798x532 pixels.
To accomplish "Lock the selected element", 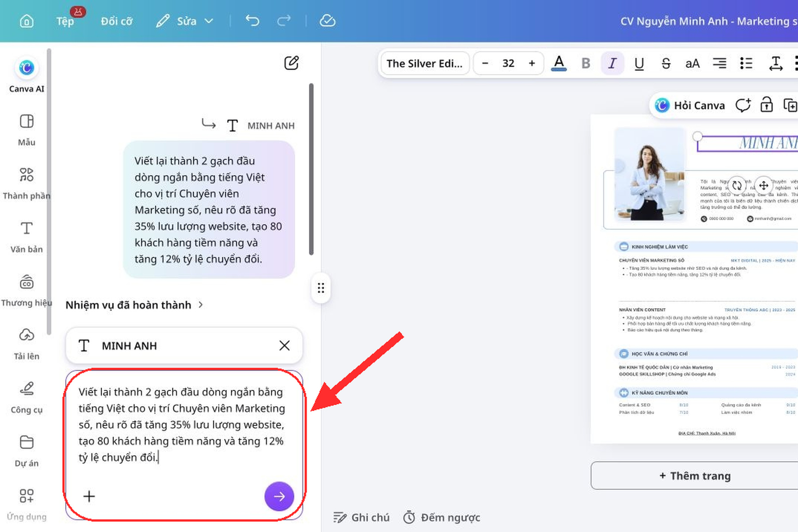I will click(767, 106).
